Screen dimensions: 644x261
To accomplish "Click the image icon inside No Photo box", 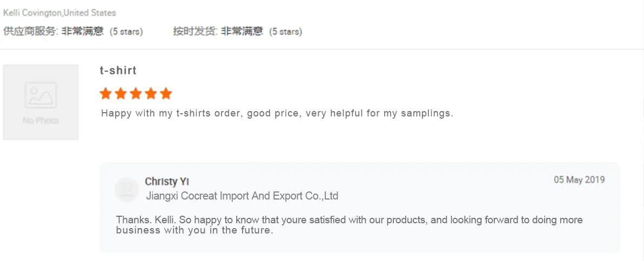I will (41, 95).
